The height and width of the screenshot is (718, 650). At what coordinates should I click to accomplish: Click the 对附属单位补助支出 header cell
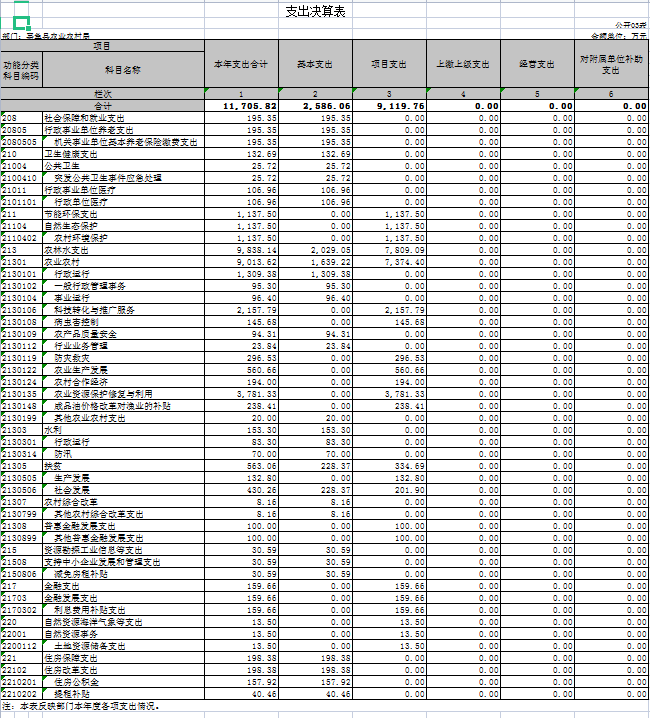[611, 65]
